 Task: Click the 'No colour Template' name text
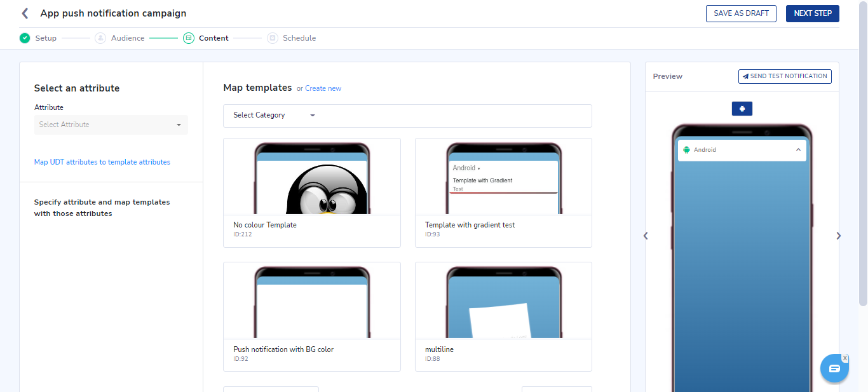click(x=265, y=225)
